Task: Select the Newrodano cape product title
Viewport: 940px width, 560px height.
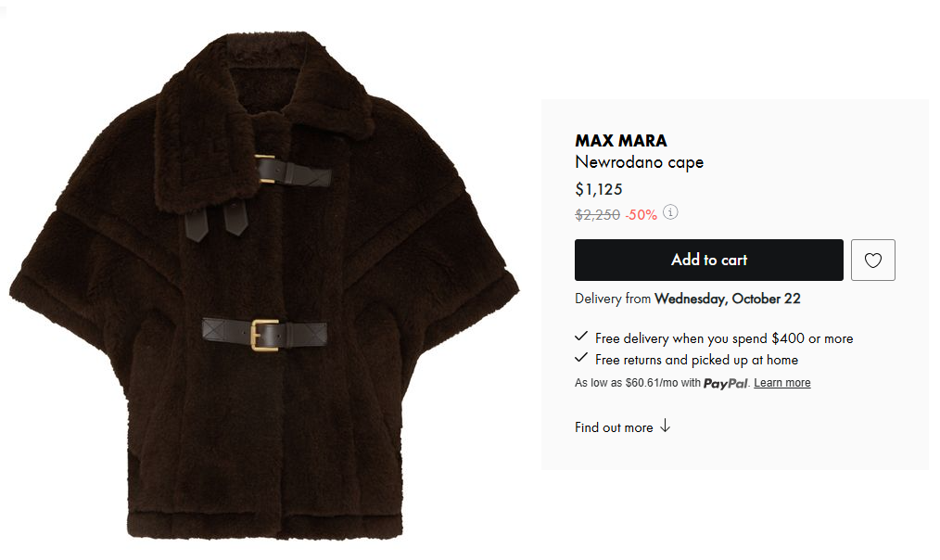Action: (639, 162)
